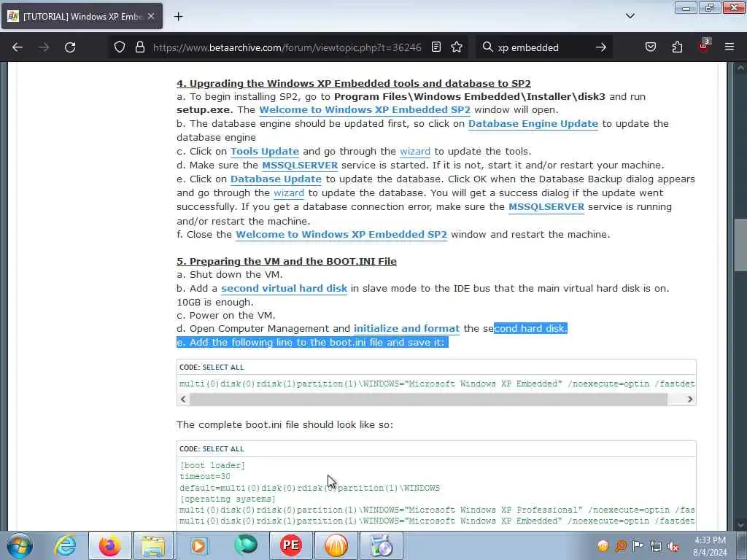This screenshot has width=747, height=560.
Task: Open the MSSQLSERVER link in step e
Action: click(546, 206)
